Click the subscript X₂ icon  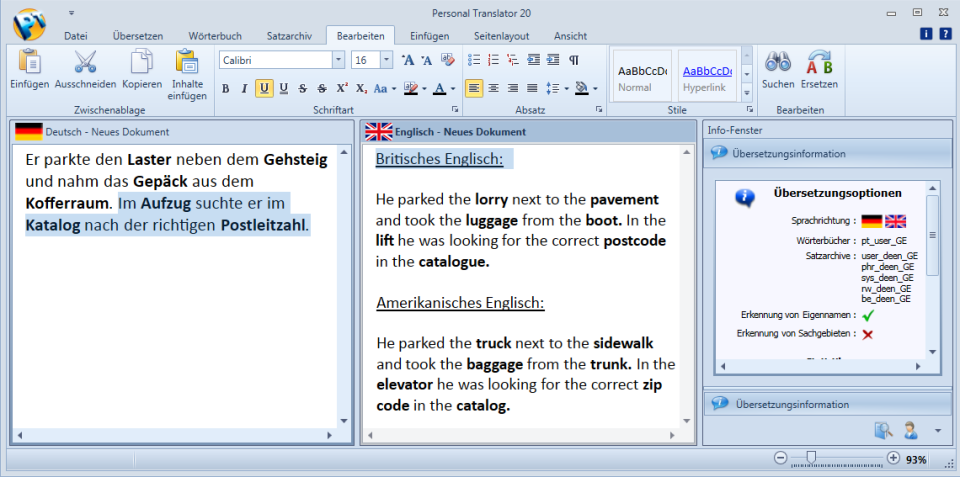click(x=362, y=89)
